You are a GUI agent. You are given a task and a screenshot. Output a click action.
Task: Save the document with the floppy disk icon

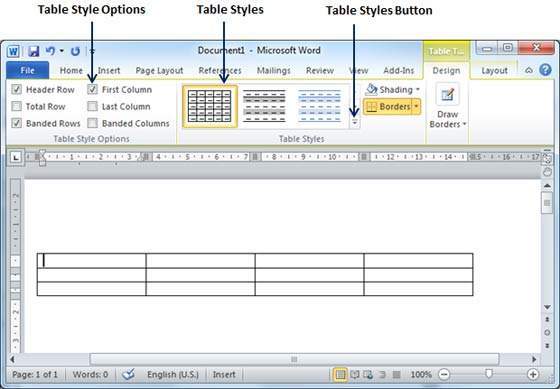tap(33, 51)
